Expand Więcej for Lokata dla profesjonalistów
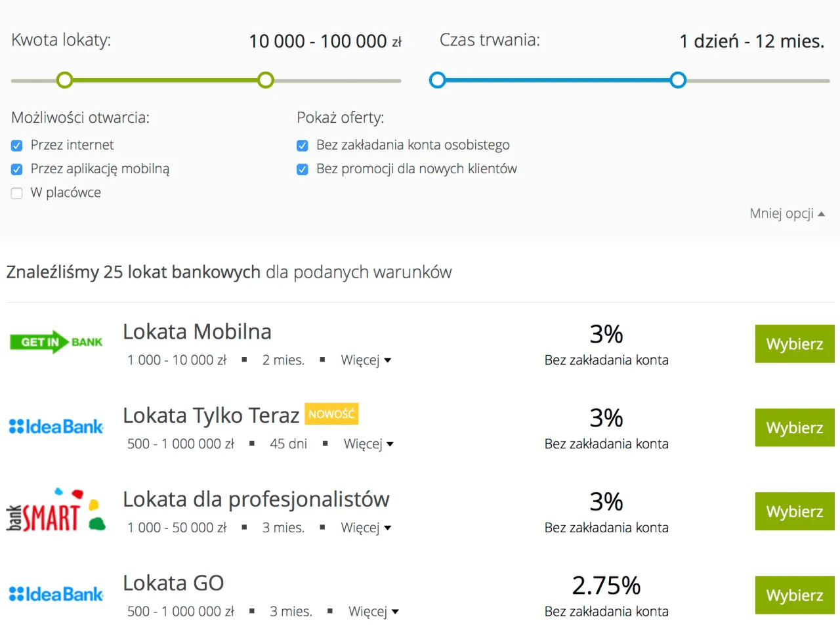Viewport: 840px width, 638px height. (366, 527)
